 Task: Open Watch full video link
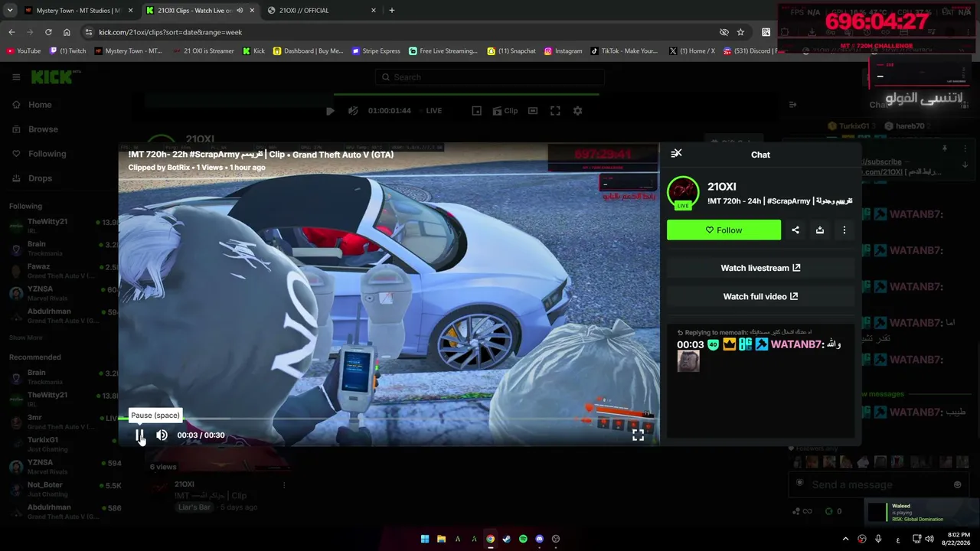pyautogui.click(x=760, y=296)
